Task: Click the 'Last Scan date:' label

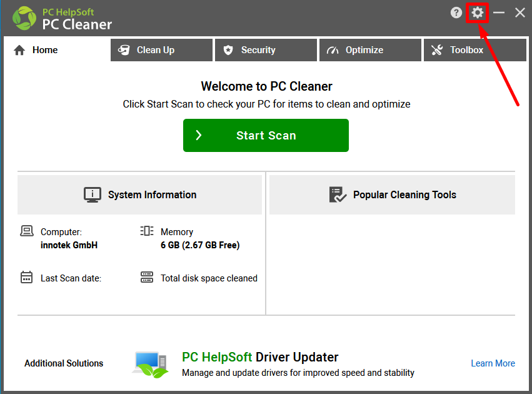Action: pyautogui.click(x=71, y=278)
